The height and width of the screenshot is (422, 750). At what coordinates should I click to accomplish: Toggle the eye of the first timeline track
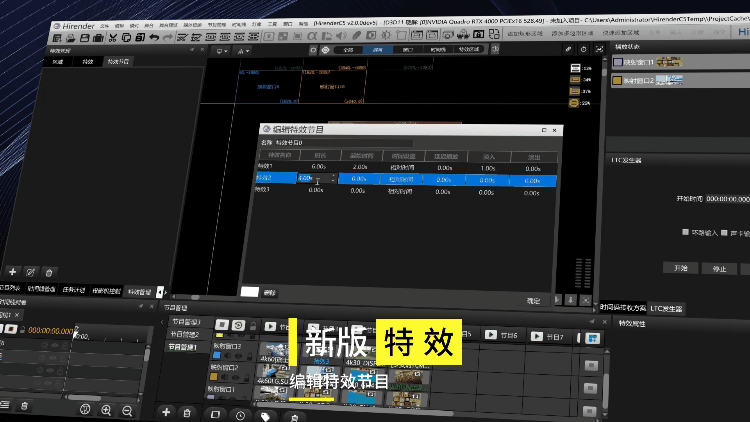point(55,345)
